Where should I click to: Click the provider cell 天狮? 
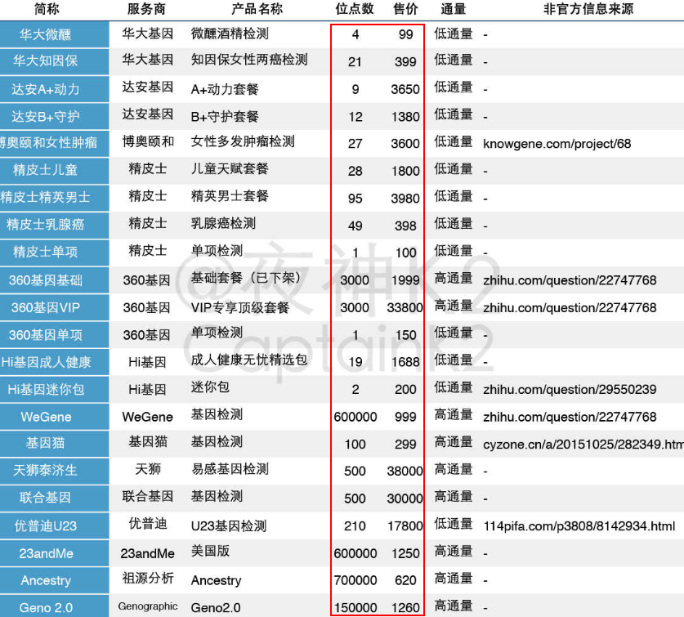(x=148, y=469)
